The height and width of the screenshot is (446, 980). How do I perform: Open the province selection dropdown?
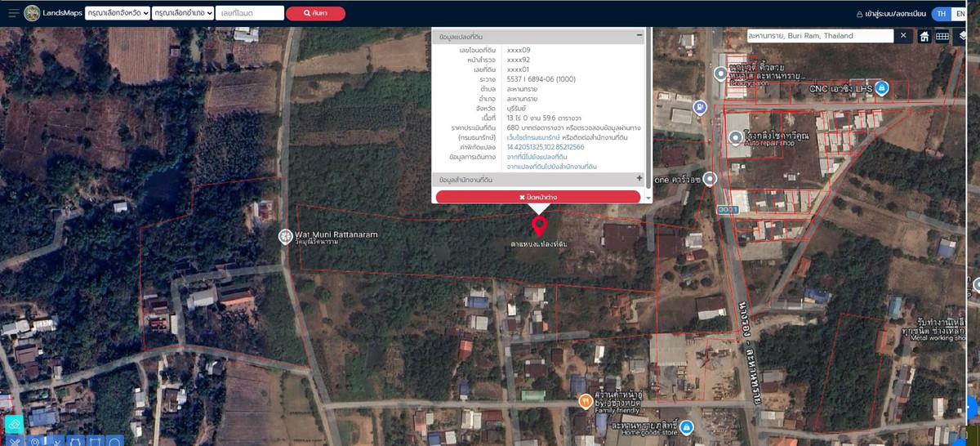[x=117, y=13]
